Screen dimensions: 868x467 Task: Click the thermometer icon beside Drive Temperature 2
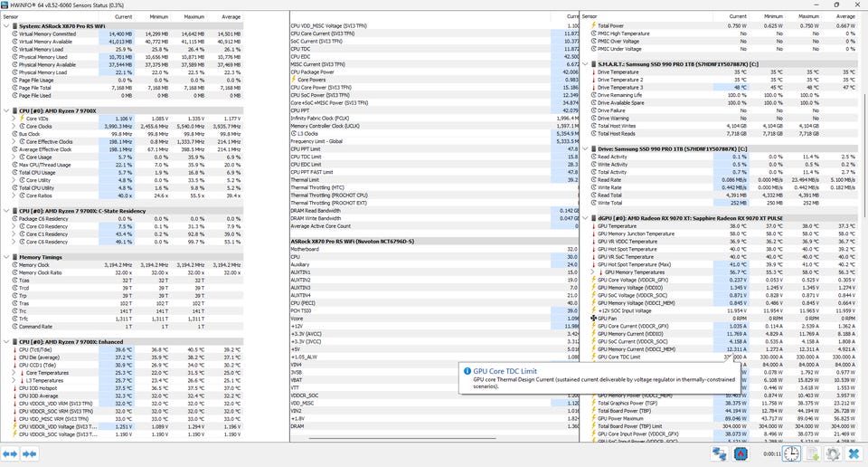tap(593, 80)
